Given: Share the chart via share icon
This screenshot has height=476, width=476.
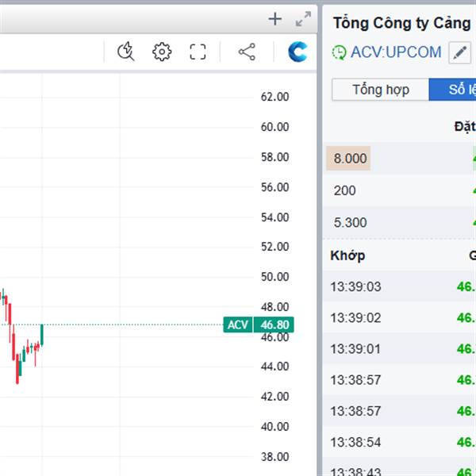Looking at the screenshot, I should coord(247,52).
